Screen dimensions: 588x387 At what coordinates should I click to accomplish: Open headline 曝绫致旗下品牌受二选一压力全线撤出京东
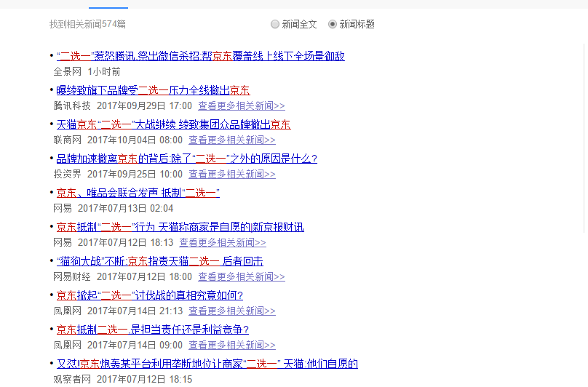coord(153,90)
